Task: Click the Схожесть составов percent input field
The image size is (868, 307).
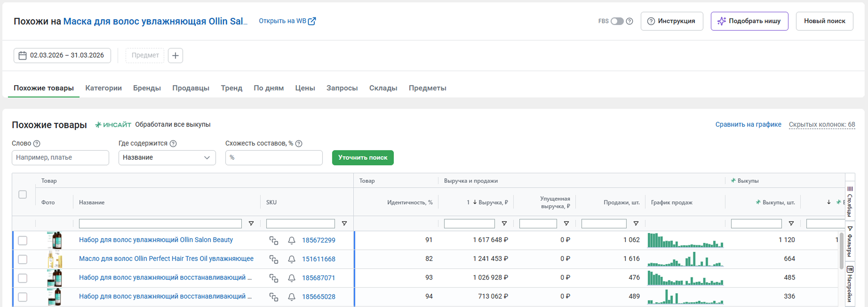Action: (x=274, y=158)
